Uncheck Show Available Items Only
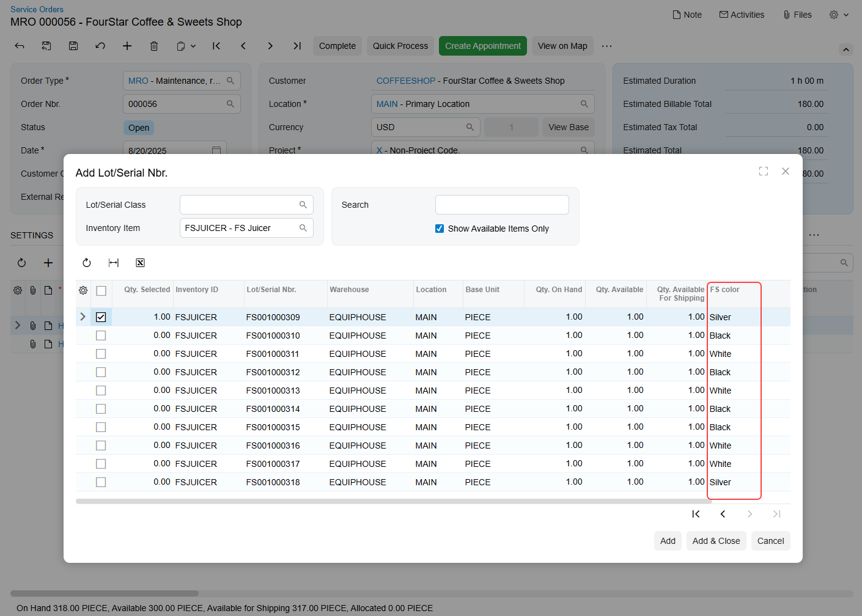The height and width of the screenshot is (616, 862). click(440, 229)
